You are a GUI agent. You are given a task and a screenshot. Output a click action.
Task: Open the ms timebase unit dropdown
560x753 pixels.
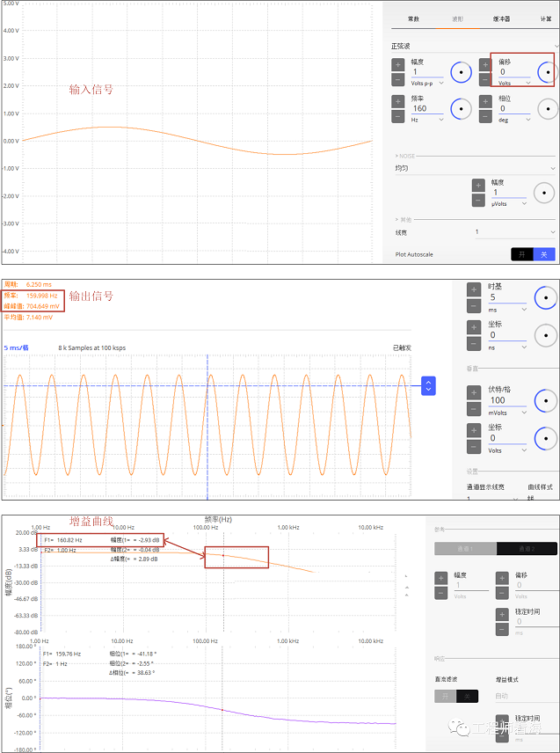[508, 310]
